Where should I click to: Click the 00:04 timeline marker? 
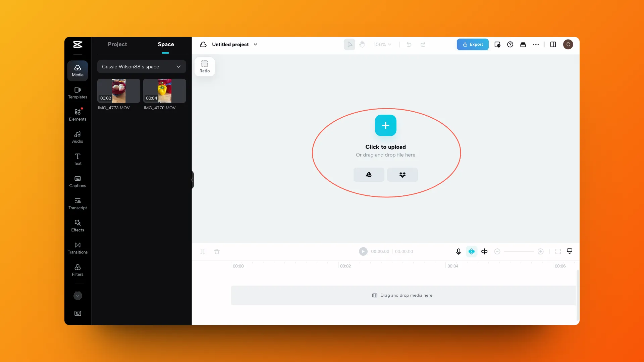pyautogui.click(x=453, y=266)
